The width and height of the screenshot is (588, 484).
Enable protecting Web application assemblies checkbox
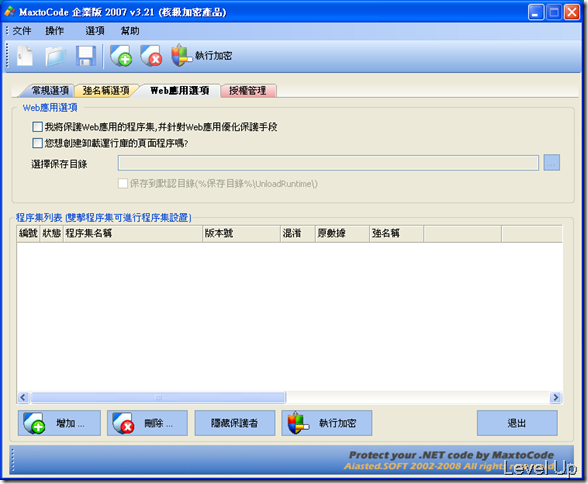pyautogui.click(x=37, y=127)
